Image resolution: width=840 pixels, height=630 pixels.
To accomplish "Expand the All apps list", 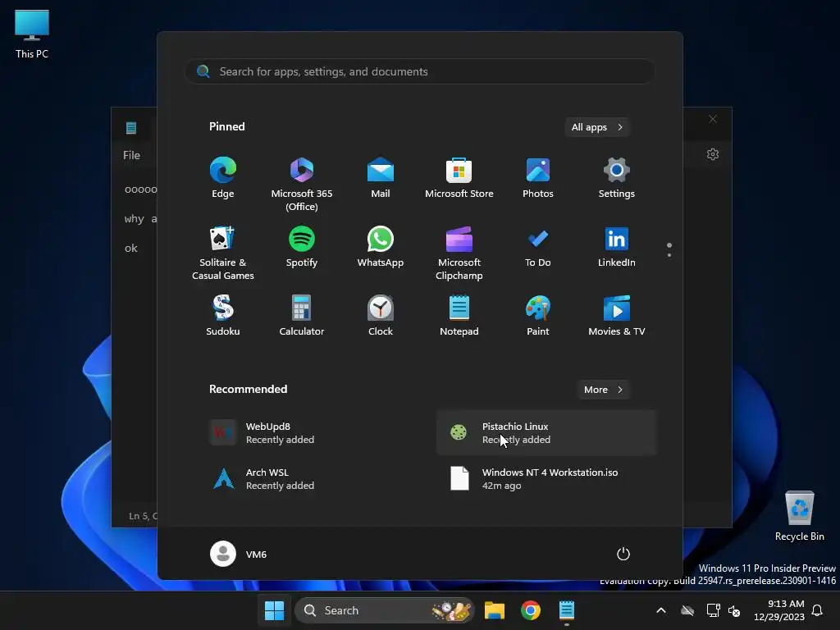I will pos(597,127).
